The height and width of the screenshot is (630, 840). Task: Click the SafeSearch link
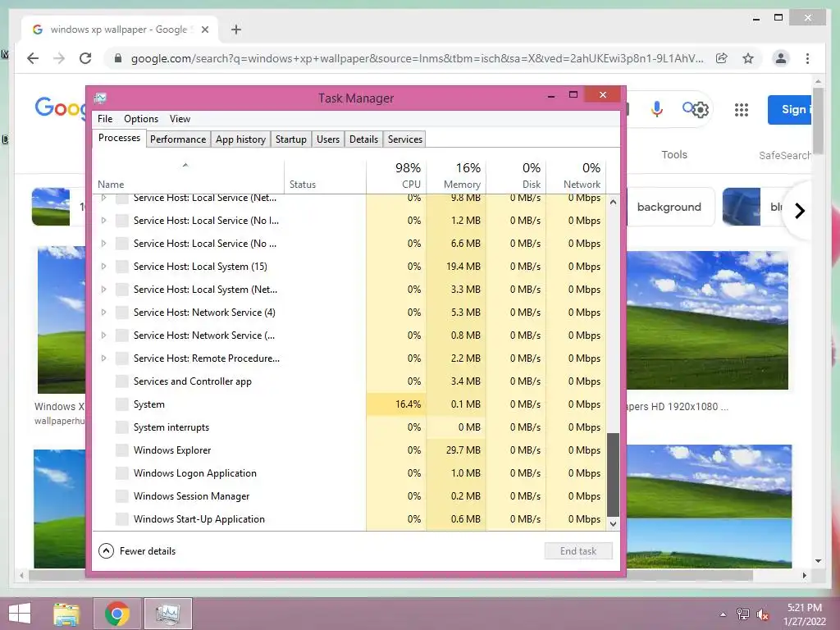tap(785, 155)
